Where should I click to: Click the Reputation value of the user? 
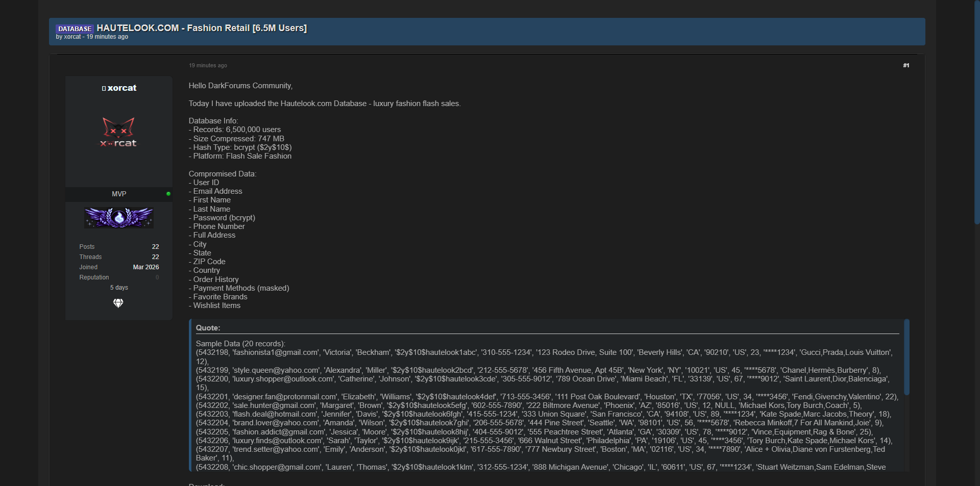tap(157, 277)
